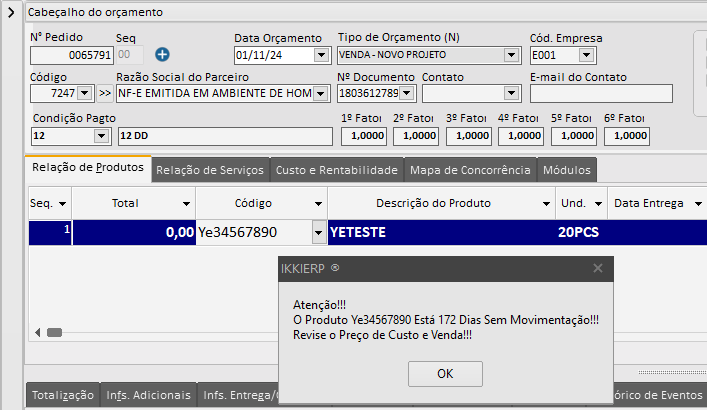
Task: Open the Tipo de Orçamento dropdown
Action: [x=511, y=55]
